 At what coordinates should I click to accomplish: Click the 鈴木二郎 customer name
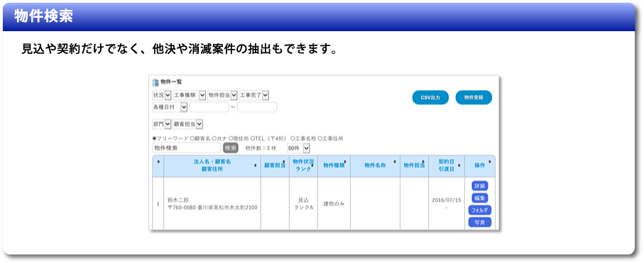point(178,200)
